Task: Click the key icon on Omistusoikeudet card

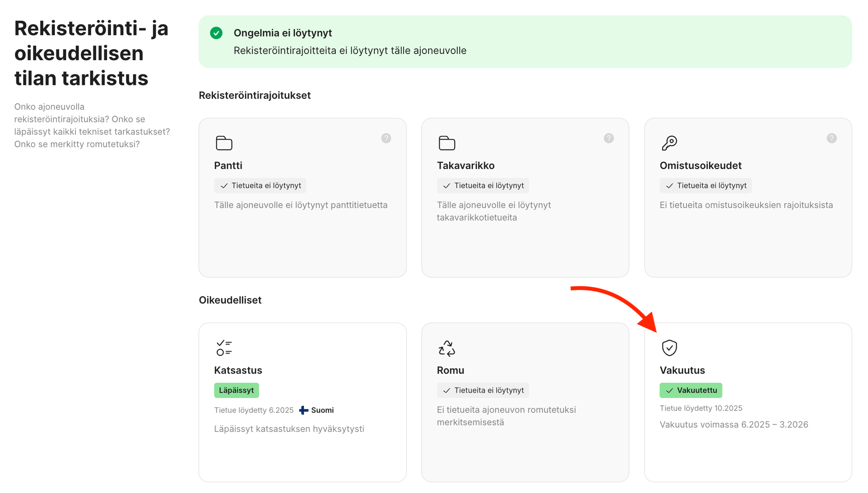Action: (669, 143)
